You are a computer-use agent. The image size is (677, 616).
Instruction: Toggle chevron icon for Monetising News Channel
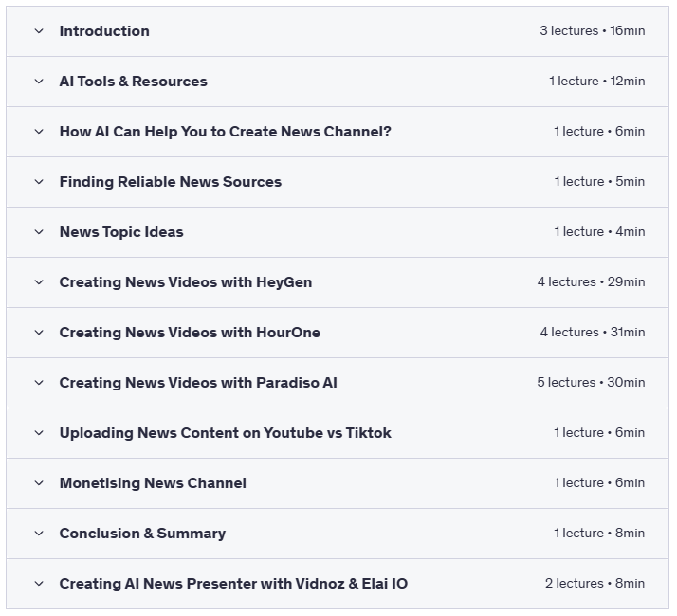pos(39,483)
